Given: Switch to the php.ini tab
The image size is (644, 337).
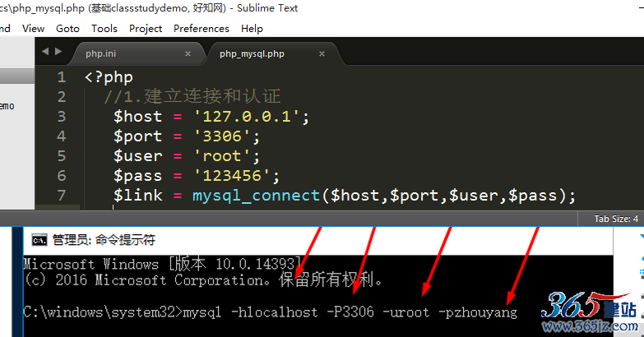Looking at the screenshot, I should [x=136, y=53].
